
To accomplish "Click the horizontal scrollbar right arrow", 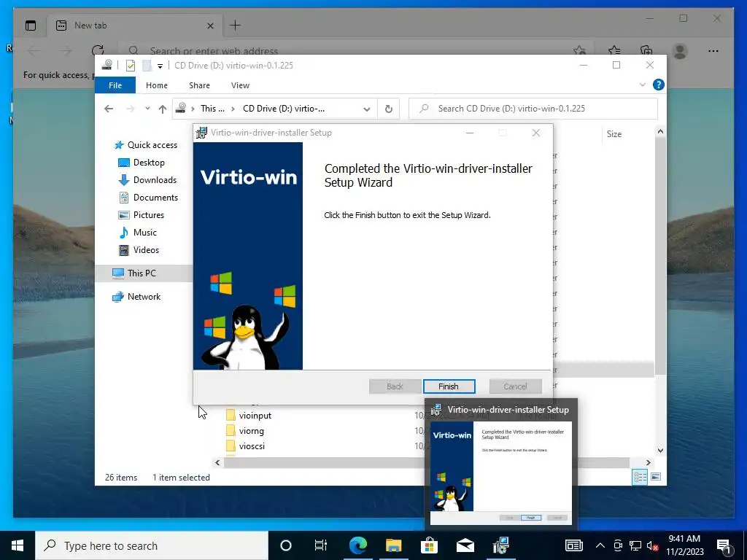I will point(648,462).
